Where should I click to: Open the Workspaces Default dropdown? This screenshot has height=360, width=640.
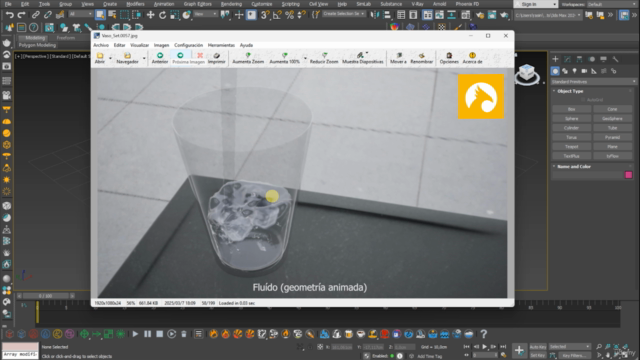point(613,4)
